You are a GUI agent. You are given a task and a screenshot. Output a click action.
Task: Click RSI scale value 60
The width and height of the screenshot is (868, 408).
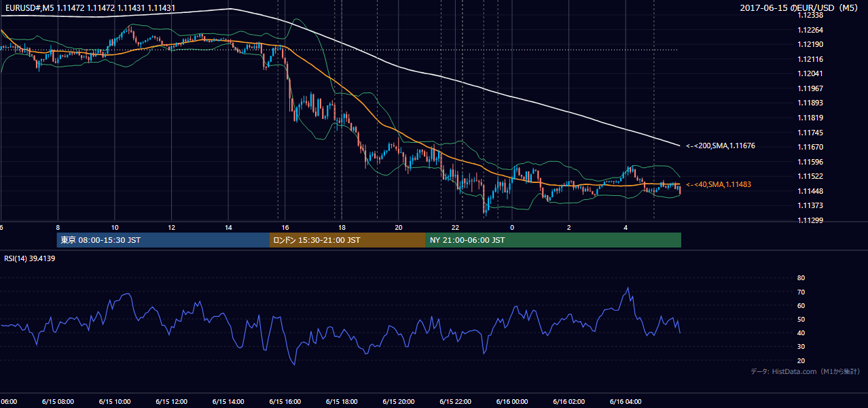click(x=801, y=305)
